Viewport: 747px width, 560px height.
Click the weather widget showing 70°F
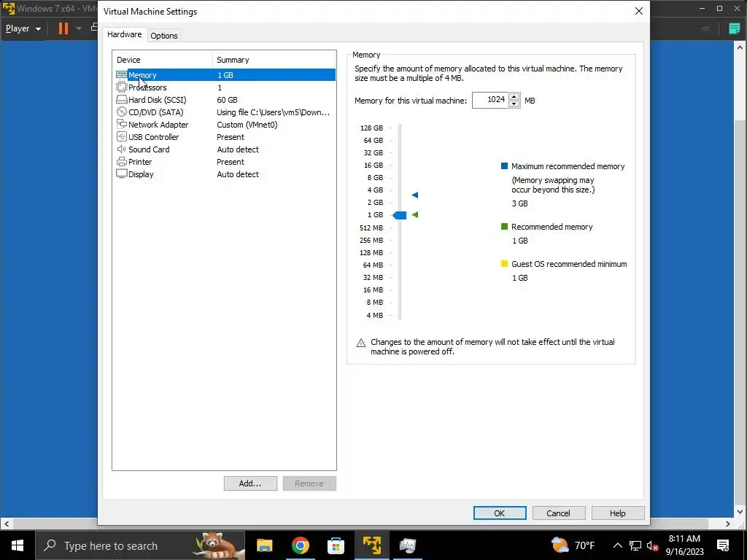573,545
